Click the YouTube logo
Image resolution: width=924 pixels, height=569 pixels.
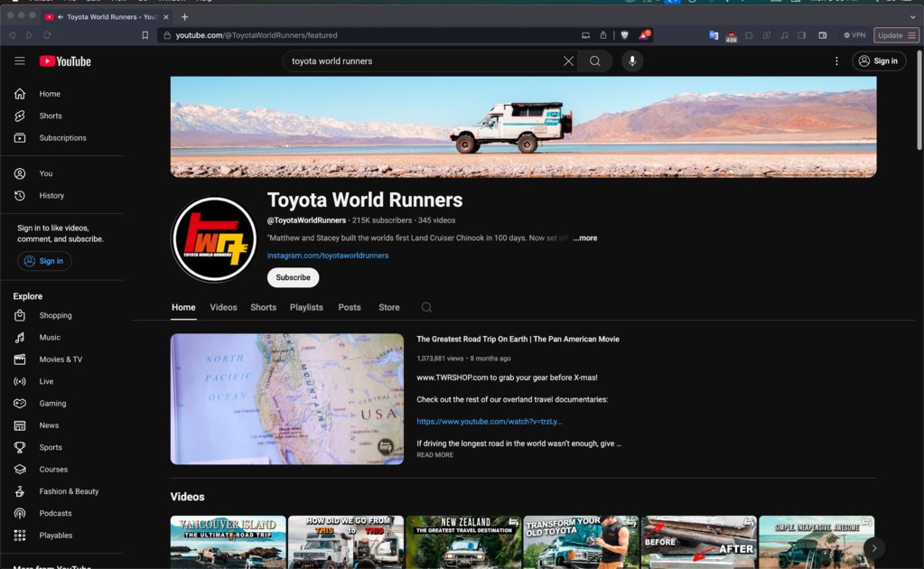65,61
